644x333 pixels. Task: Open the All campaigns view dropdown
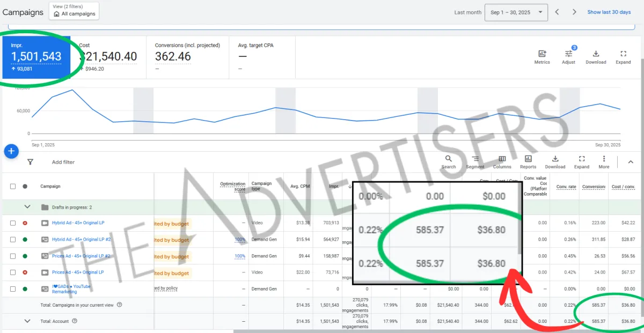74,11
